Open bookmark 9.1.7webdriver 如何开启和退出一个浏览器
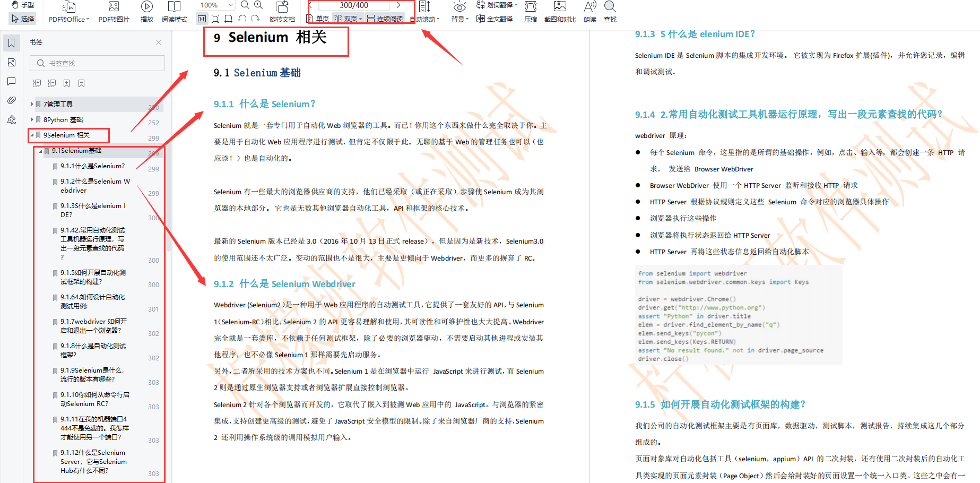Screen dimensions: 980x483 point(93,326)
